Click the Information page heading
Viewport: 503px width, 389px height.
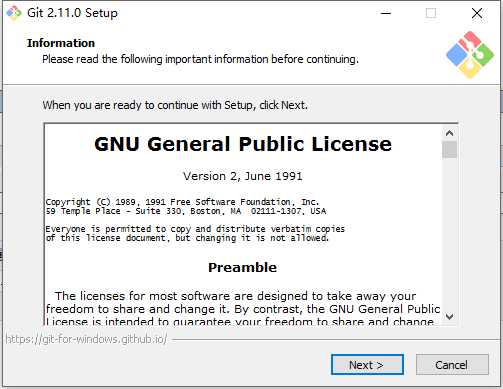point(61,43)
